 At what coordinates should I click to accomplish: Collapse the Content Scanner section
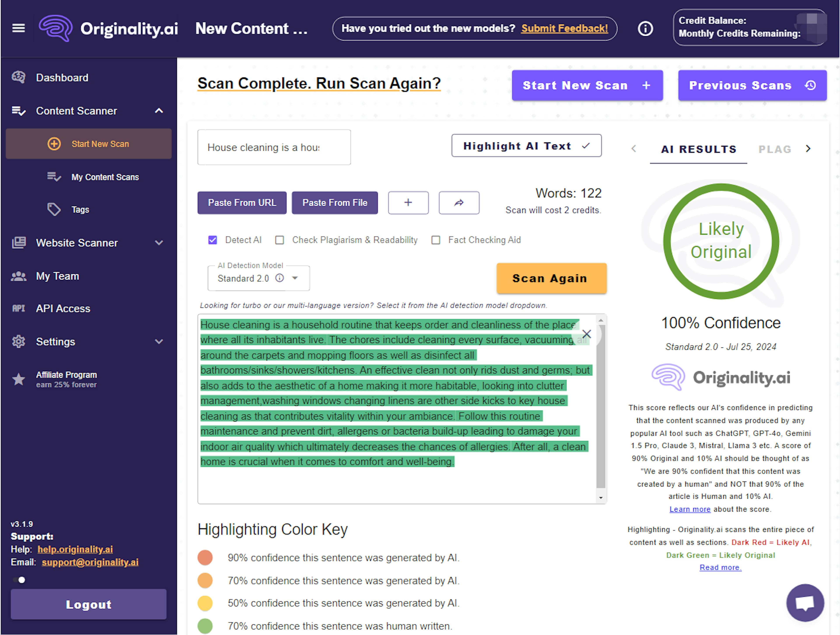coord(159,111)
